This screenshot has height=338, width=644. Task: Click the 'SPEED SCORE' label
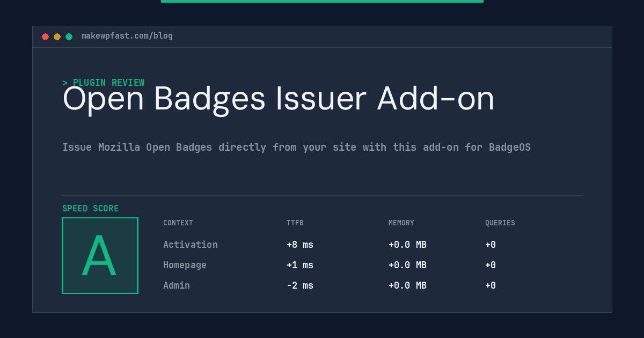pyautogui.click(x=91, y=209)
